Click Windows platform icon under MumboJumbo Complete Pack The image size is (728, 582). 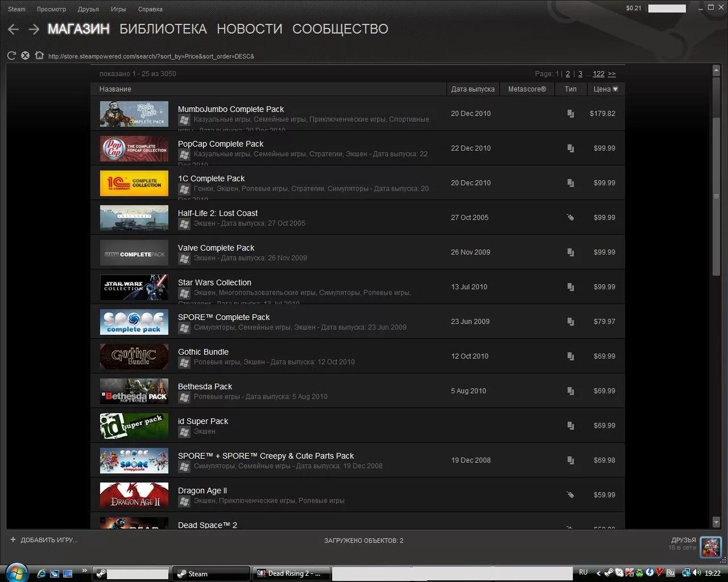(184, 120)
